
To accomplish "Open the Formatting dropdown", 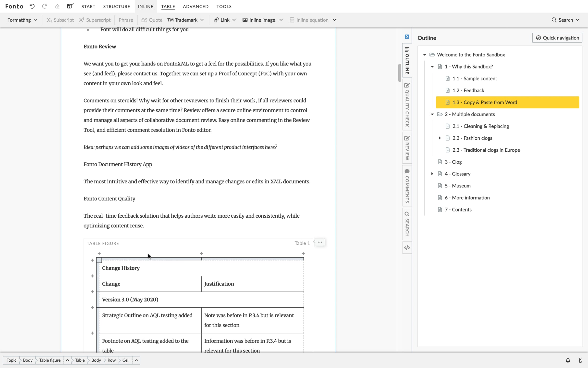I will (x=22, y=20).
